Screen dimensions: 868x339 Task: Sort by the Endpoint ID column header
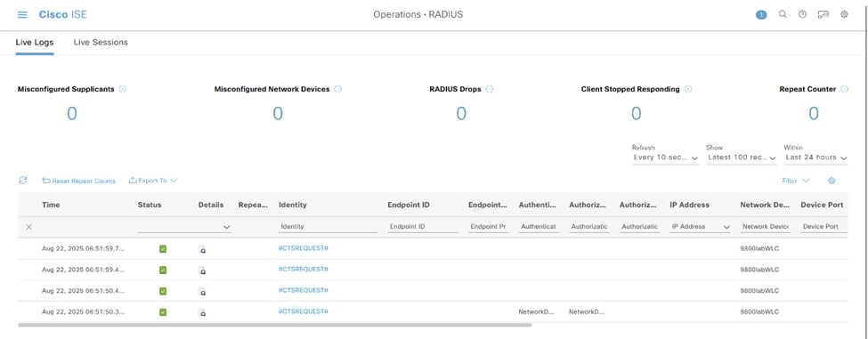pos(409,205)
